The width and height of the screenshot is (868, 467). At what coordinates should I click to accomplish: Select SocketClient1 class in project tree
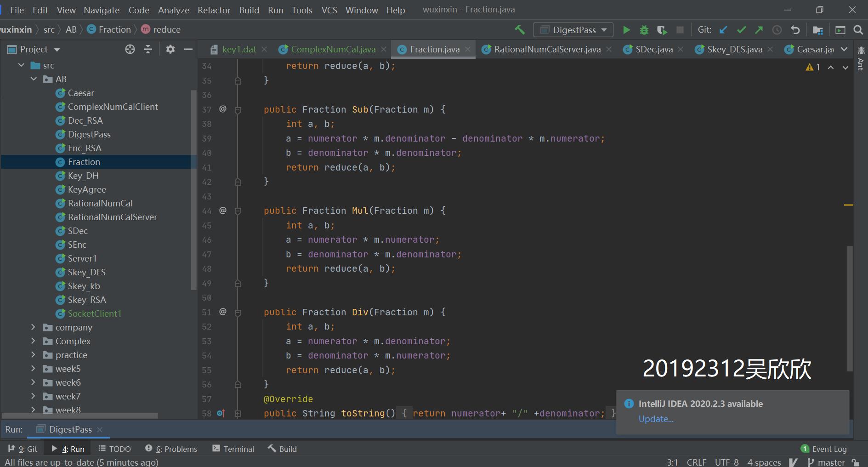pos(95,313)
